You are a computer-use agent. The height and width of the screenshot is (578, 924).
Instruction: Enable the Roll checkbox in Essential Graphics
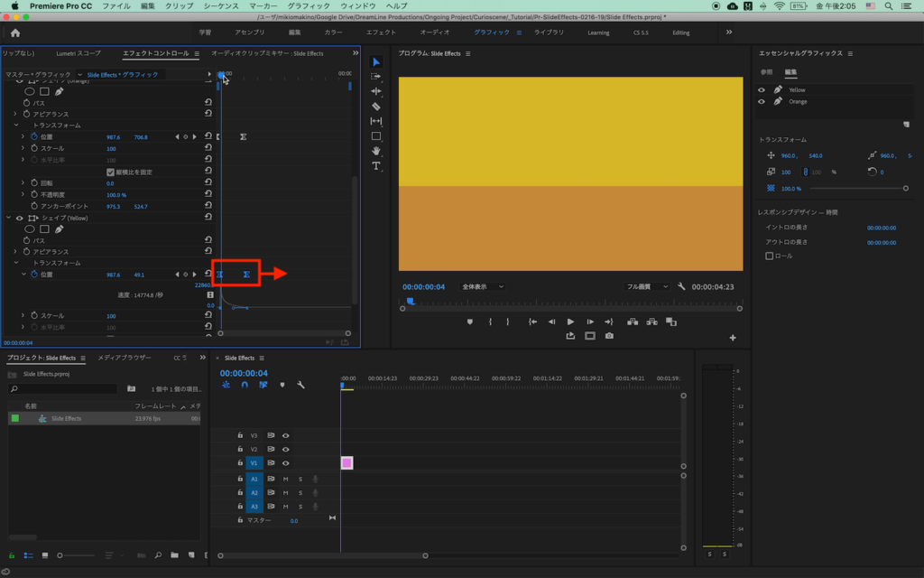pos(769,256)
